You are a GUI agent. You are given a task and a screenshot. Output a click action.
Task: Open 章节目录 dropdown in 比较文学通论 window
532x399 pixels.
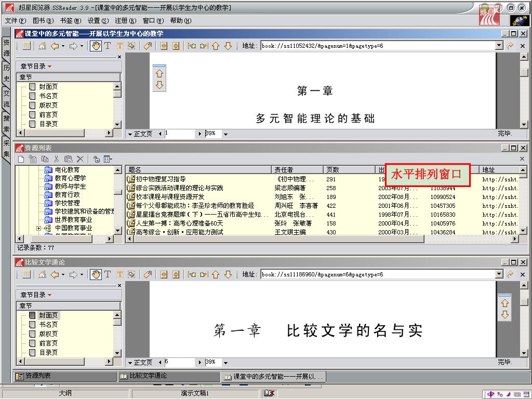[49, 295]
